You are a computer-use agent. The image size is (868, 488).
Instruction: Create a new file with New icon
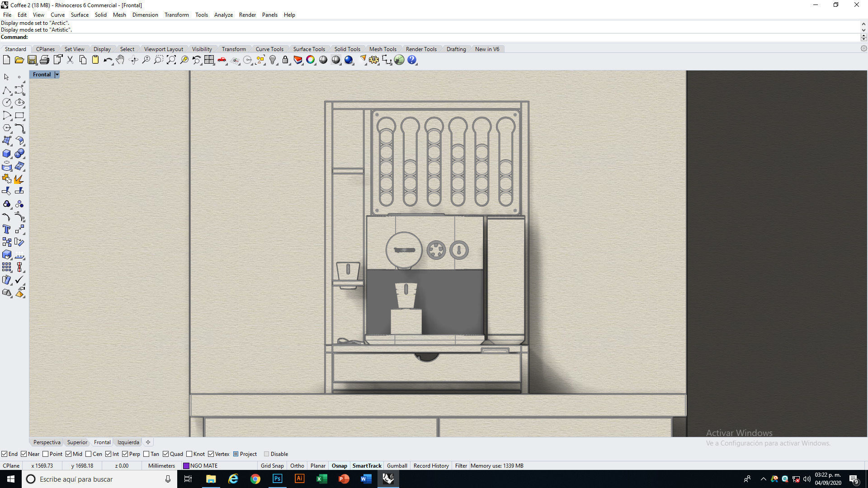[x=6, y=60]
